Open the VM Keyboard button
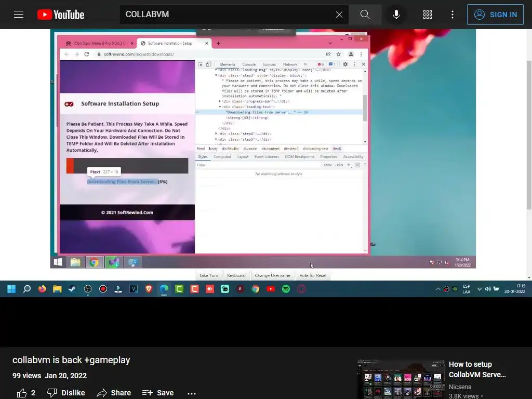The width and height of the screenshot is (532, 399). (x=236, y=275)
